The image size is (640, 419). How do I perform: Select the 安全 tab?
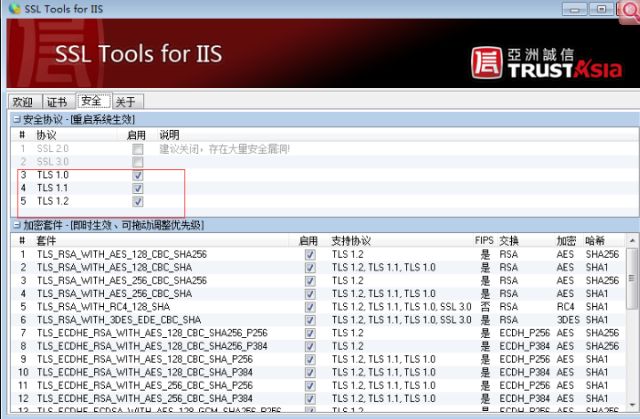(x=93, y=100)
